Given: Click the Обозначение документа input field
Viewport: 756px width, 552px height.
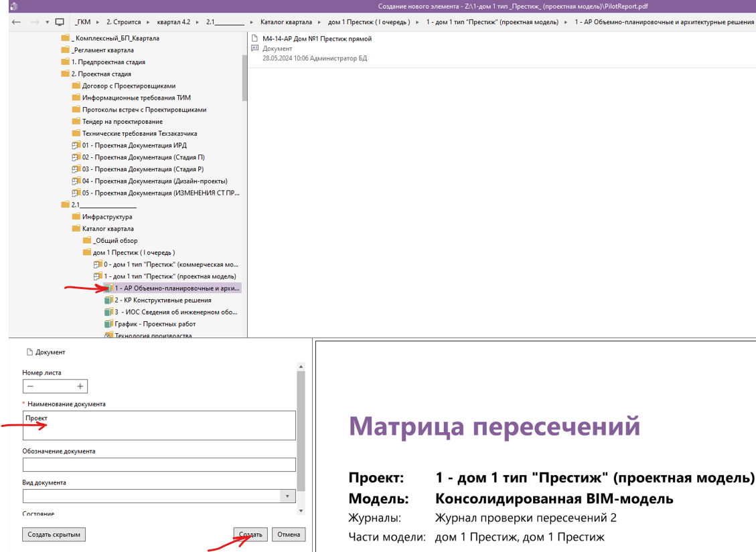Looking at the screenshot, I should pyautogui.click(x=159, y=464).
